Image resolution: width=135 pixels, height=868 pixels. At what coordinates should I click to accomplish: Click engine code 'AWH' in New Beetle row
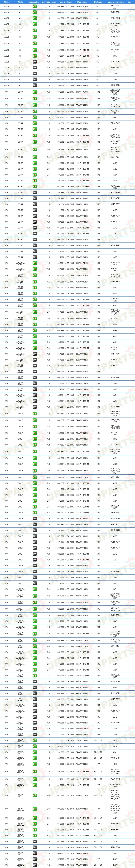coord(115,752)
